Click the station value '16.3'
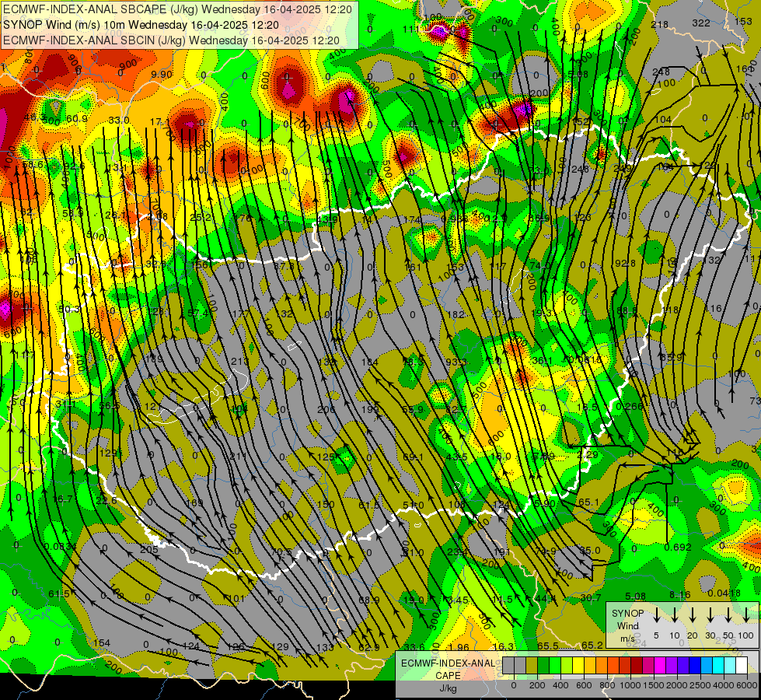The height and width of the screenshot is (700, 761). click(503, 646)
